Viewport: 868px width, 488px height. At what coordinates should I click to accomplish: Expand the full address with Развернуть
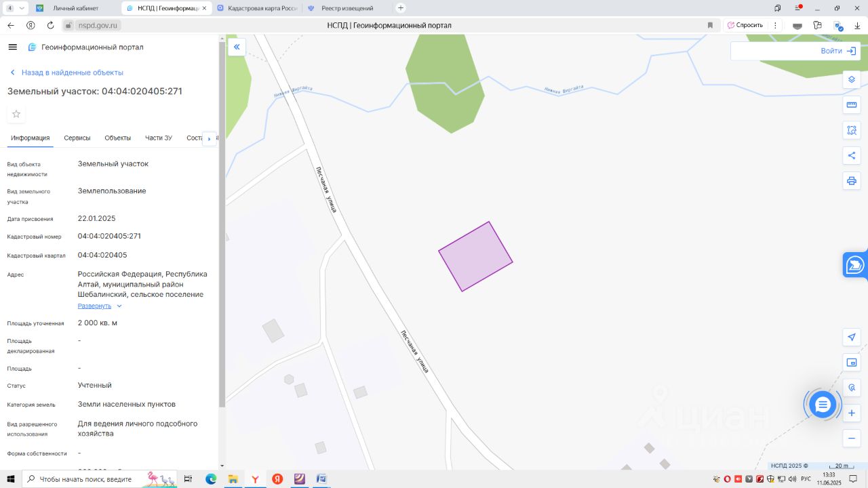100,306
